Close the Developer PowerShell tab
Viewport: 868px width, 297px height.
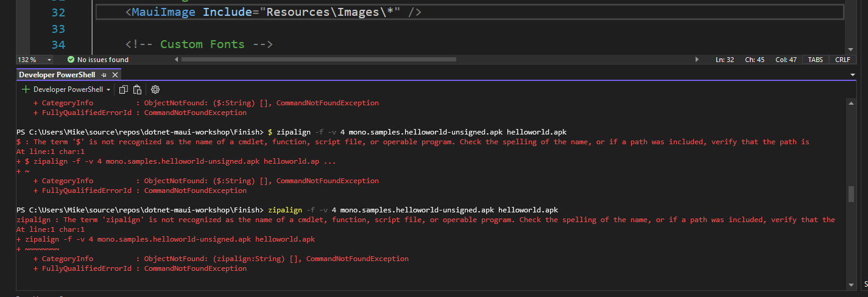[115, 74]
